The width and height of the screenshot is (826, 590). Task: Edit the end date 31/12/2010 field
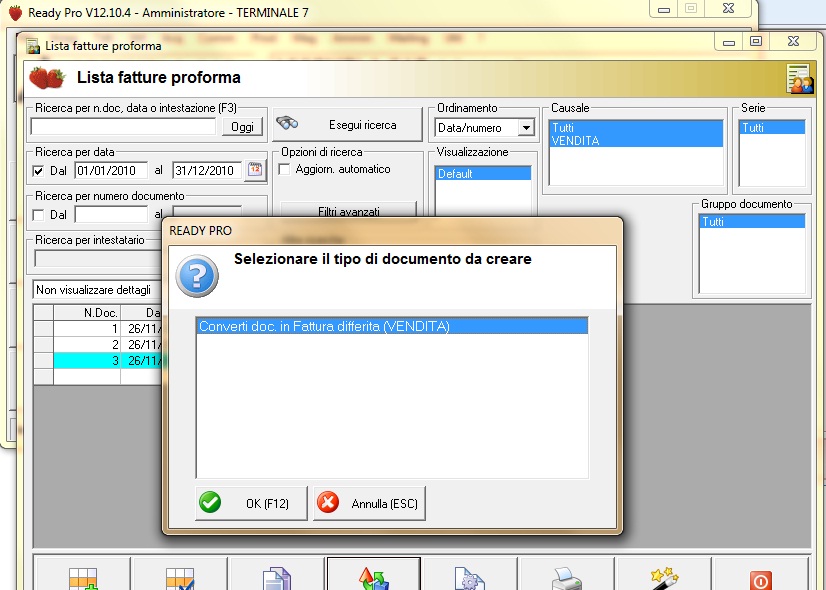207,171
